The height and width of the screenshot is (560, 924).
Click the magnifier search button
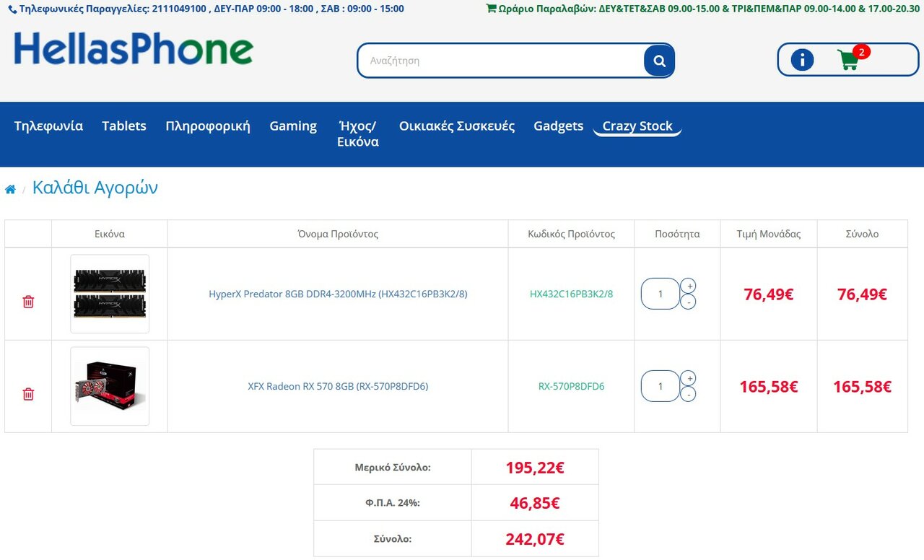pos(659,61)
